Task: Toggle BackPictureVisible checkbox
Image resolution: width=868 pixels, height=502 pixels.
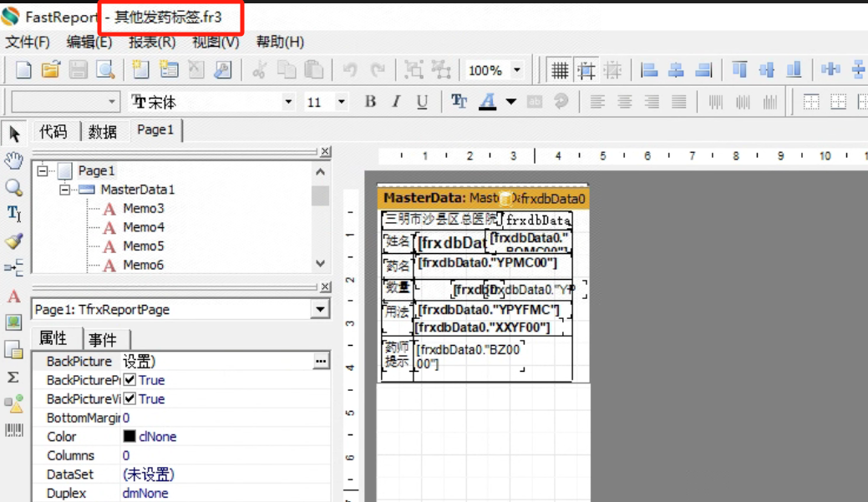Action: click(x=129, y=398)
